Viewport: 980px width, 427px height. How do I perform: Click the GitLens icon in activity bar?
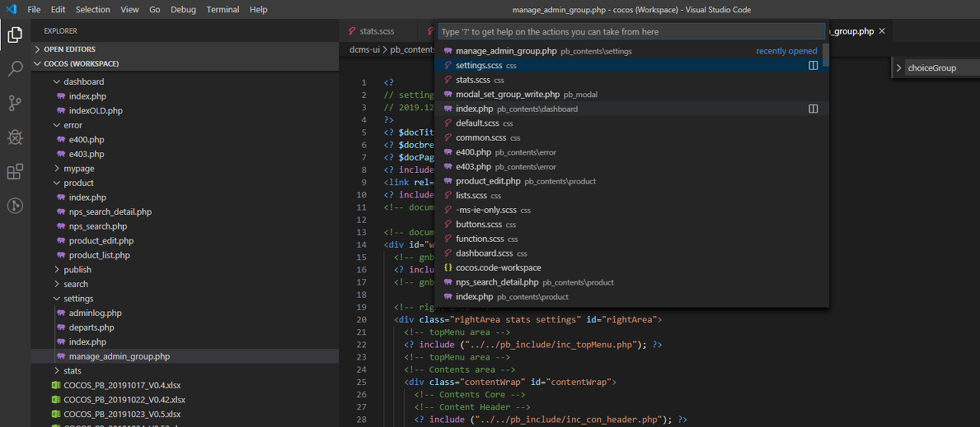click(x=15, y=205)
